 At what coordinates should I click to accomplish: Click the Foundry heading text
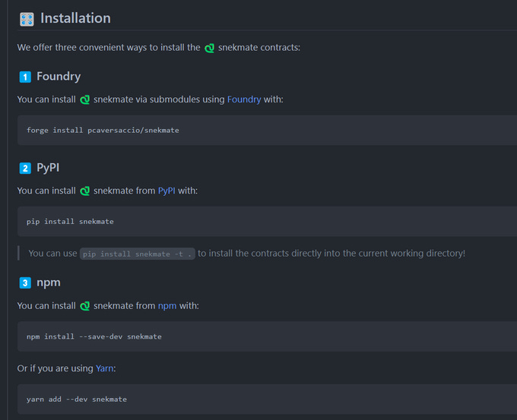click(59, 77)
